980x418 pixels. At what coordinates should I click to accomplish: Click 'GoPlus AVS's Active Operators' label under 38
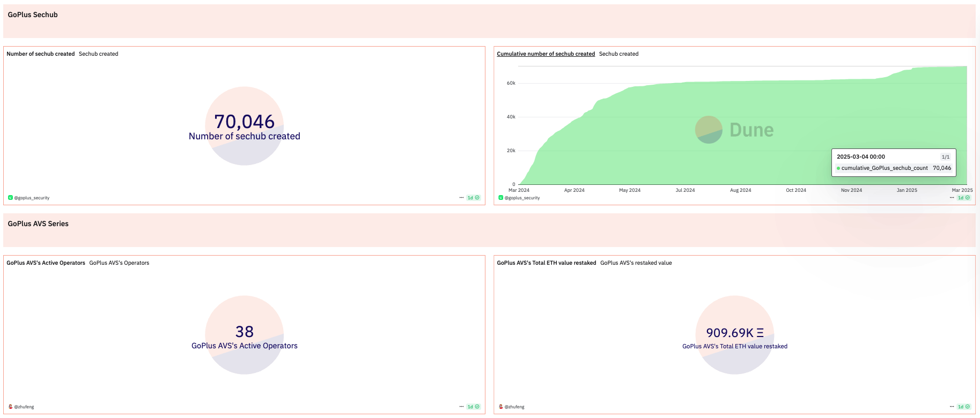point(245,346)
